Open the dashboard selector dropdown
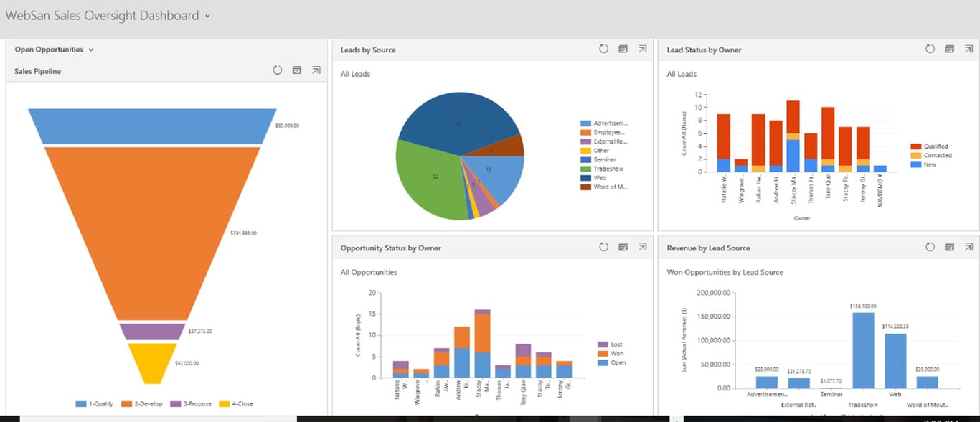Viewport: 980px width, 422px height. pos(207,15)
